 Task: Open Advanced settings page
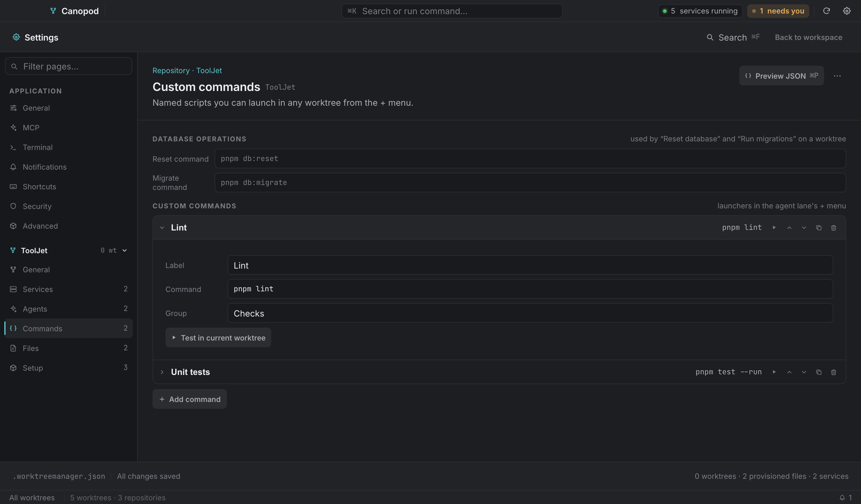pos(68,226)
